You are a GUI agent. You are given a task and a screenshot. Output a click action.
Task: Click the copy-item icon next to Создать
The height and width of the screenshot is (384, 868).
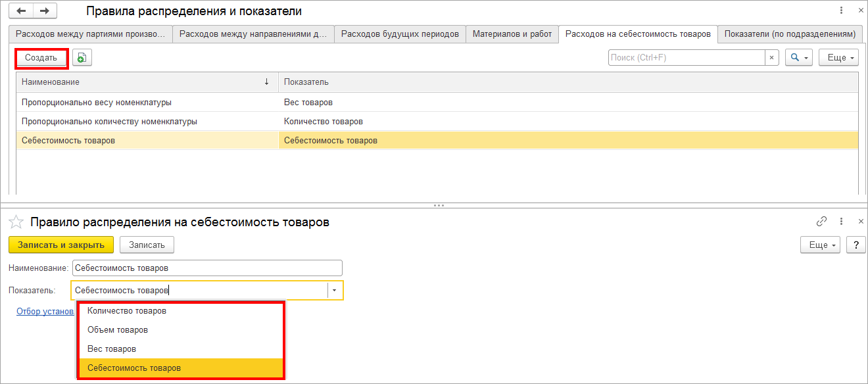82,58
